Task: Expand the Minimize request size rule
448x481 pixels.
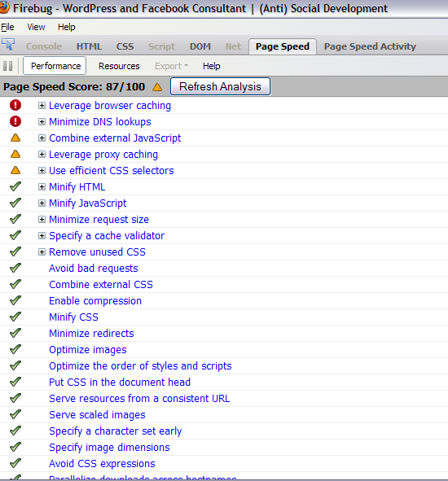Action: pos(42,219)
